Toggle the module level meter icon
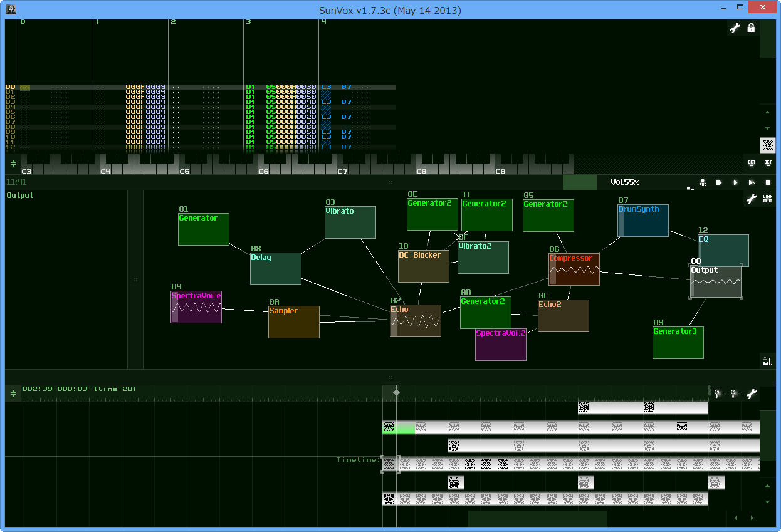The width and height of the screenshot is (781, 532). [x=768, y=360]
